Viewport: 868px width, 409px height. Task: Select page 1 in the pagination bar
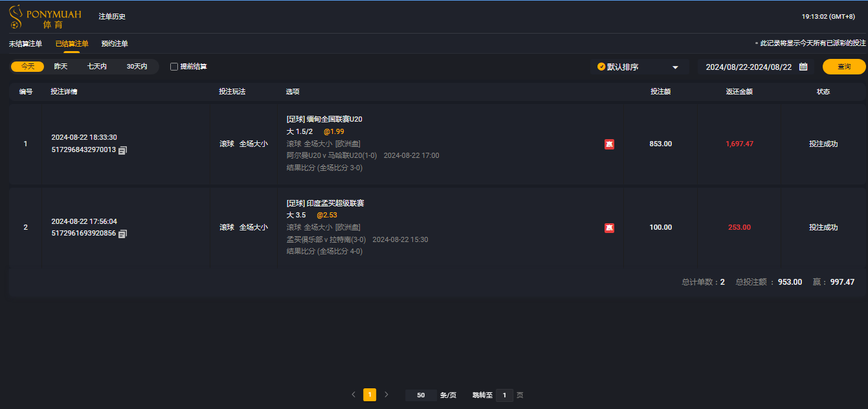[370, 395]
